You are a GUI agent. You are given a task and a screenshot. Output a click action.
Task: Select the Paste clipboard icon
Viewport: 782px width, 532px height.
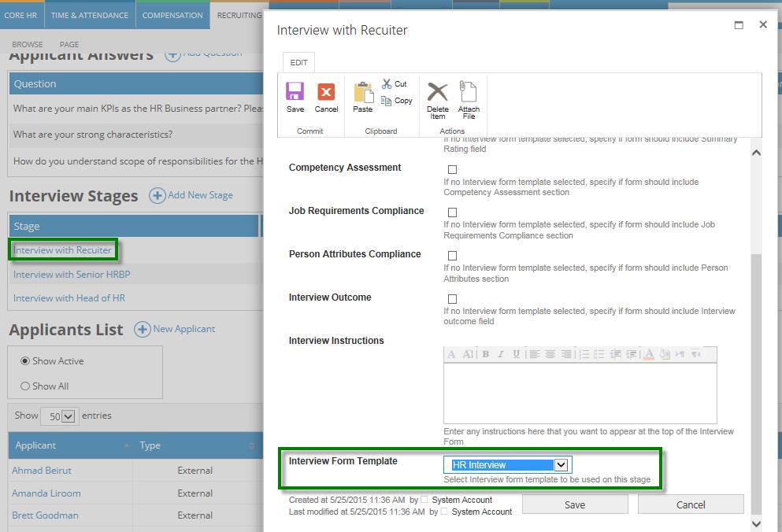click(363, 93)
